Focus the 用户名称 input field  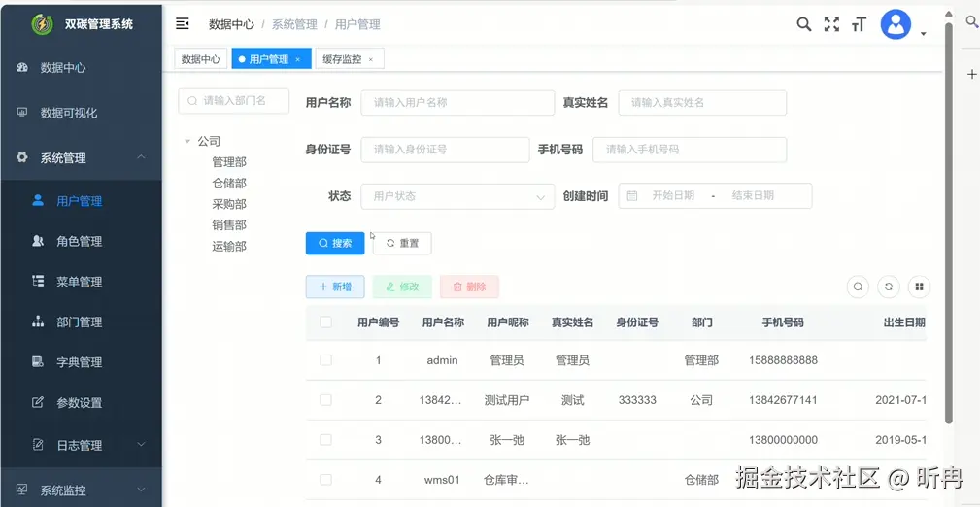pos(457,103)
